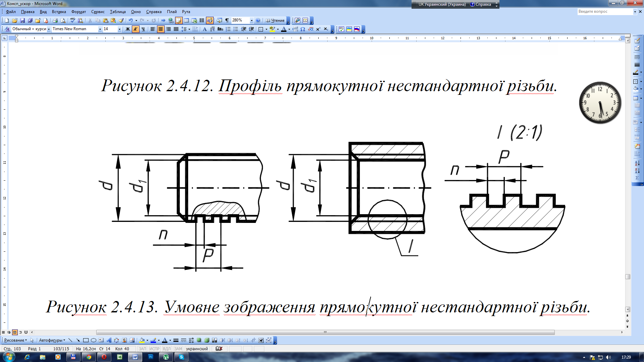
Task: Click the Чтение reading mode button
Action: tap(275, 20)
